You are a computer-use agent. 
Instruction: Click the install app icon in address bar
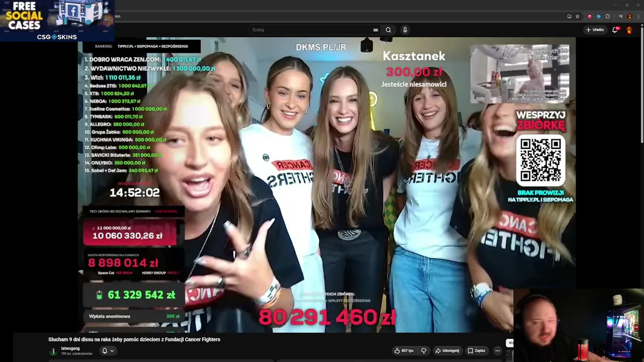point(569,16)
